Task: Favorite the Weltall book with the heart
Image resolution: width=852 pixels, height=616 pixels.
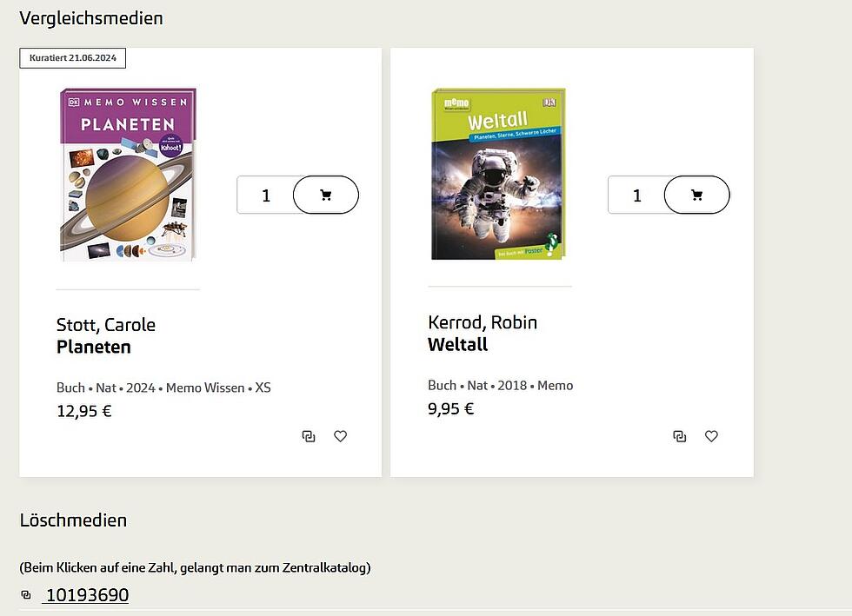Action: click(711, 436)
